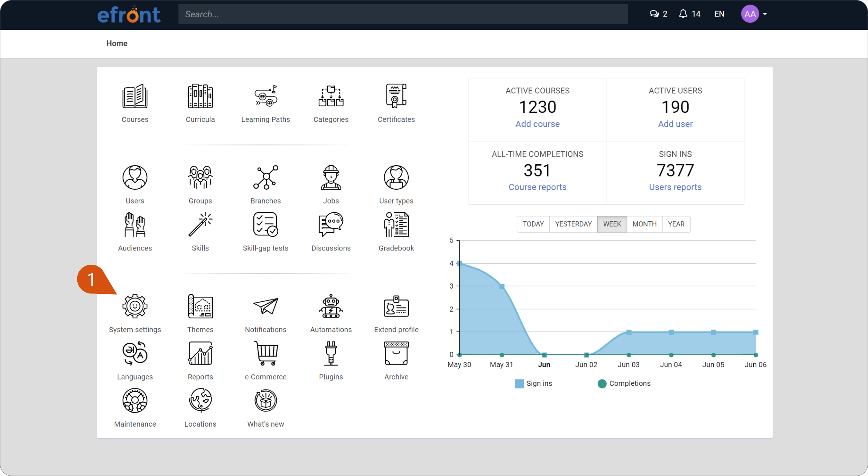This screenshot has width=868, height=476.
Task: Toggle the Completions legend entry
Action: 624,384
